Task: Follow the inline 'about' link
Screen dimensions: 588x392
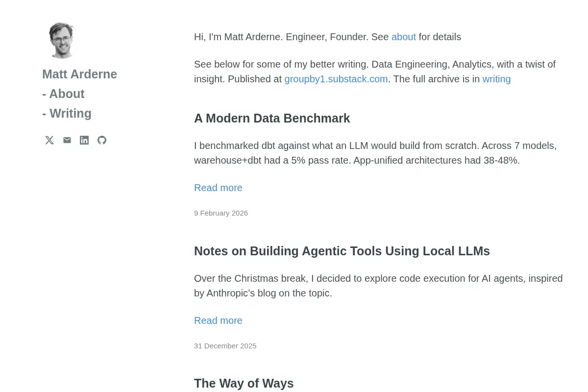Action: tap(404, 37)
